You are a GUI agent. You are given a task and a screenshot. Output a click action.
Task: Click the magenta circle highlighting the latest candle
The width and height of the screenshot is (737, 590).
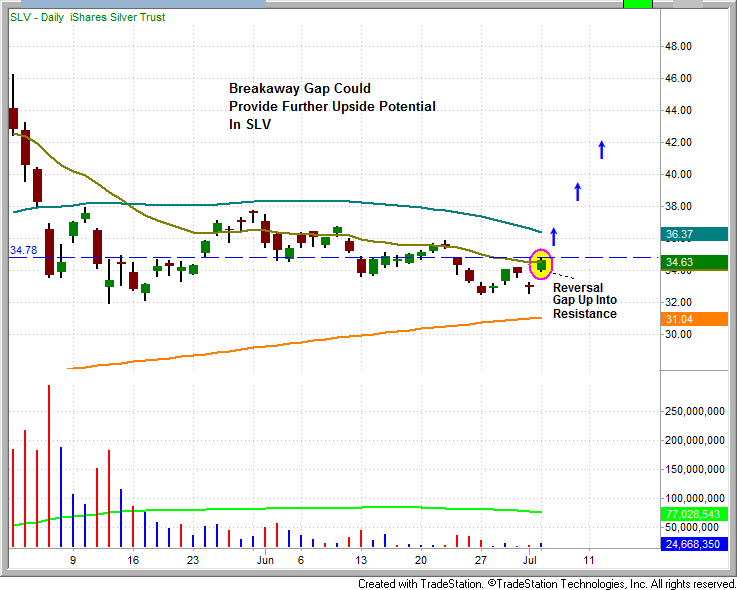[x=541, y=265]
